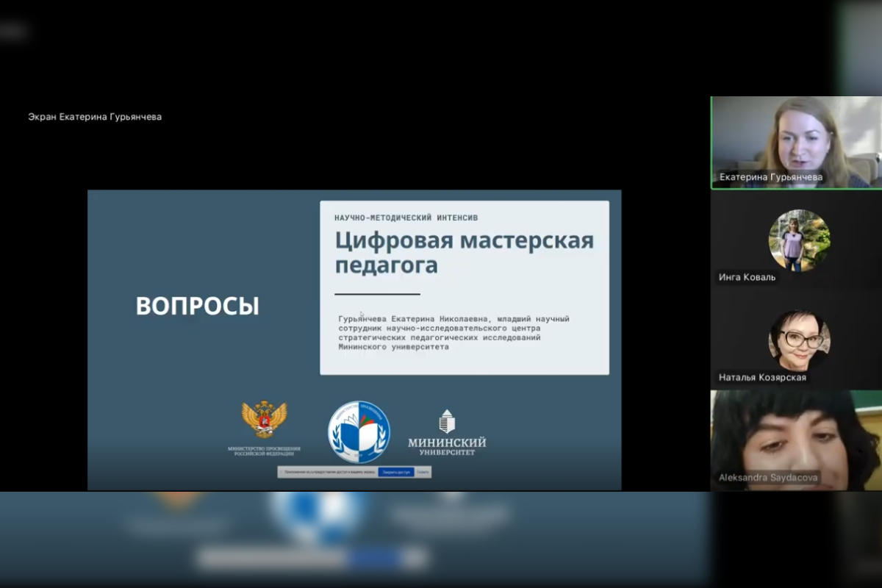
Task: Select Наталья Козярская's round avatar
Action: click(x=800, y=340)
